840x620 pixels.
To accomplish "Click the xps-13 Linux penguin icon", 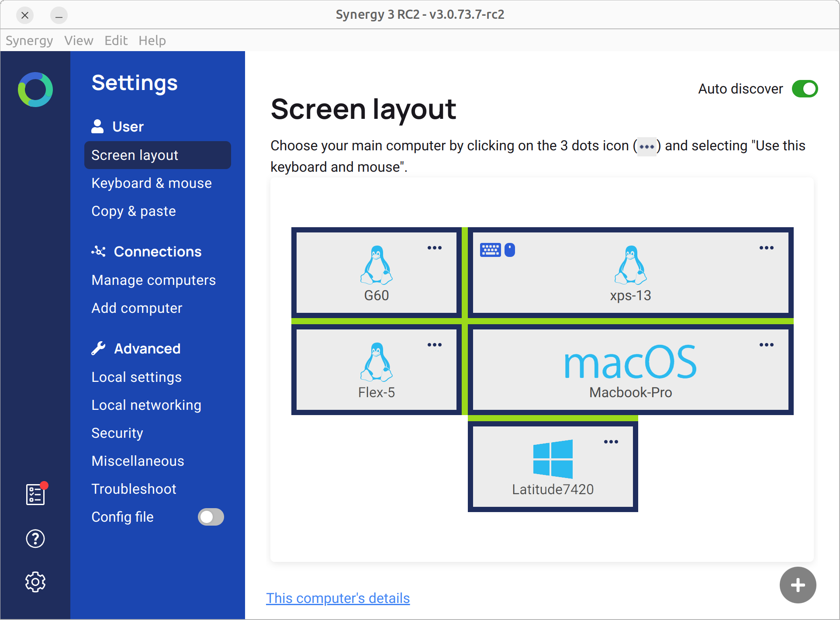I will coord(631,265).
